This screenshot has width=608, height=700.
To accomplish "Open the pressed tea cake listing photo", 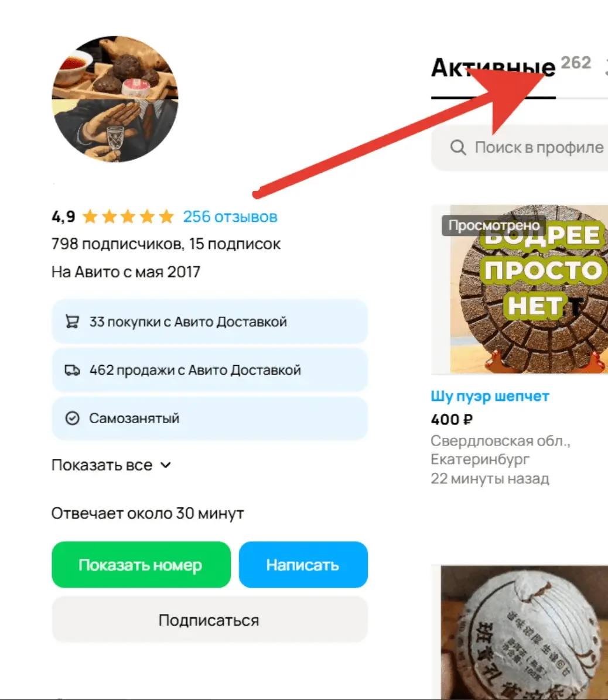I will coord(520,289).
